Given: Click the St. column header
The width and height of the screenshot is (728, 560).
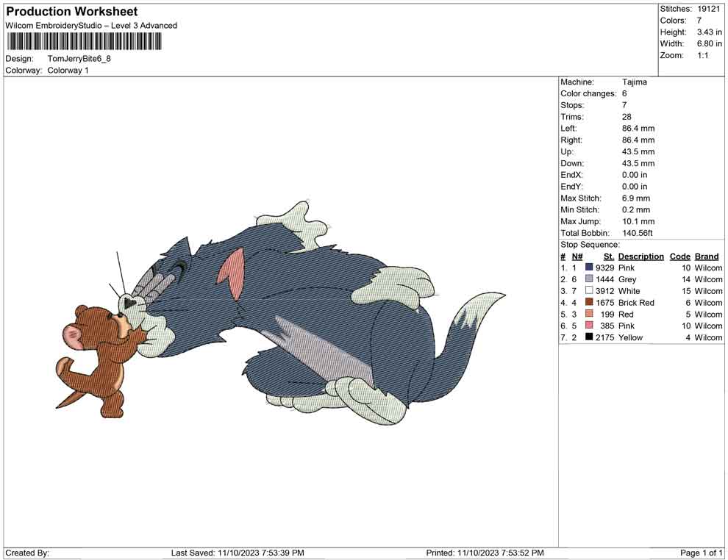Looking at the screenshot, I should click(608, 256).
